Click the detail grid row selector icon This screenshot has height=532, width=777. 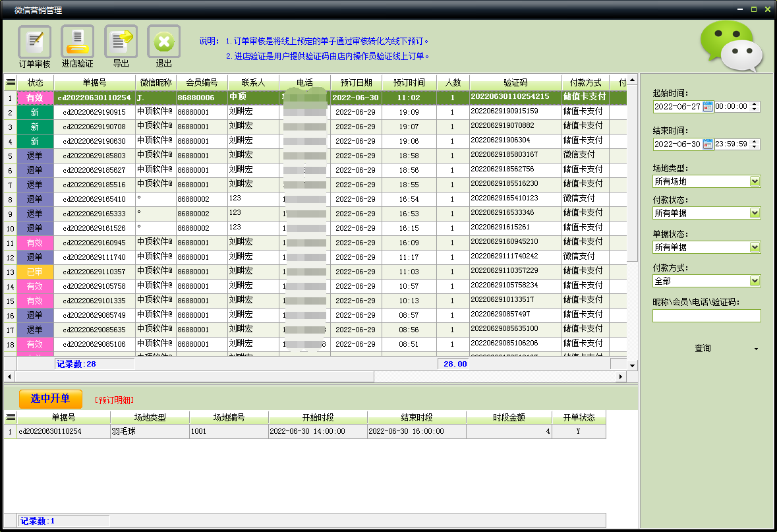click(11, 417)
